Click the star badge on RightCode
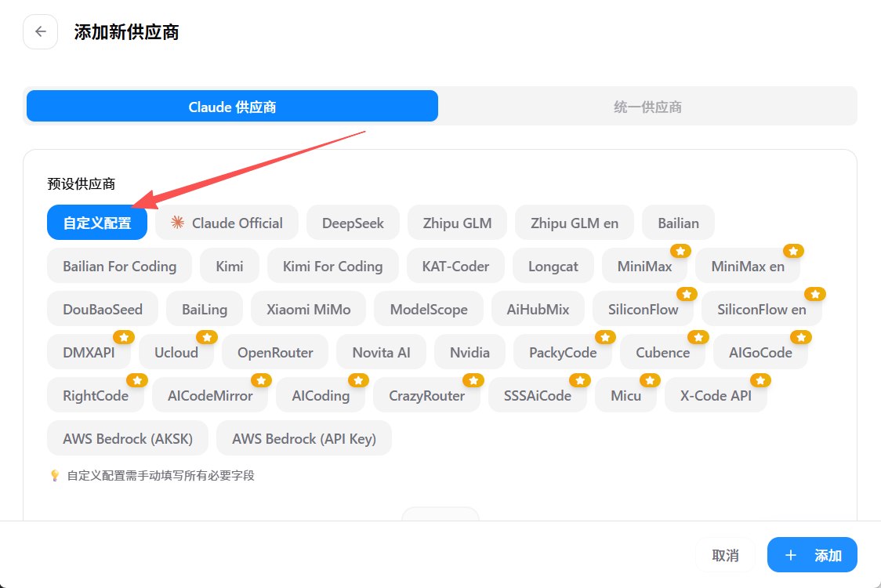881x588 pixels. [137, 380]
